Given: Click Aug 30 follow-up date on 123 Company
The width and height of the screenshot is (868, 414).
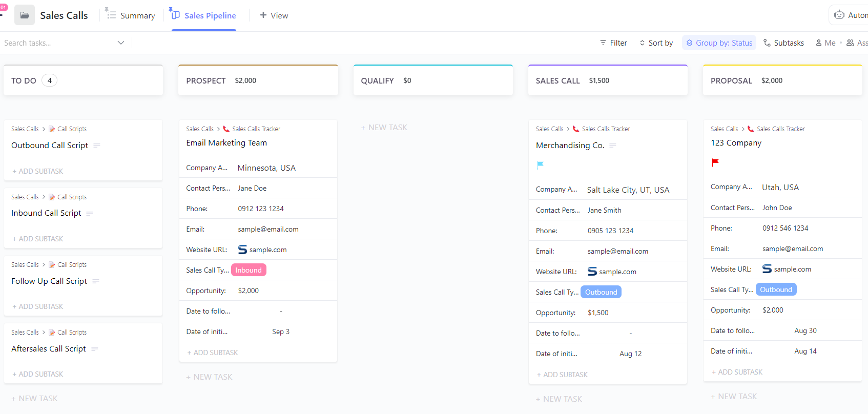Looking at the screenshot, I should tap(805, 330).
